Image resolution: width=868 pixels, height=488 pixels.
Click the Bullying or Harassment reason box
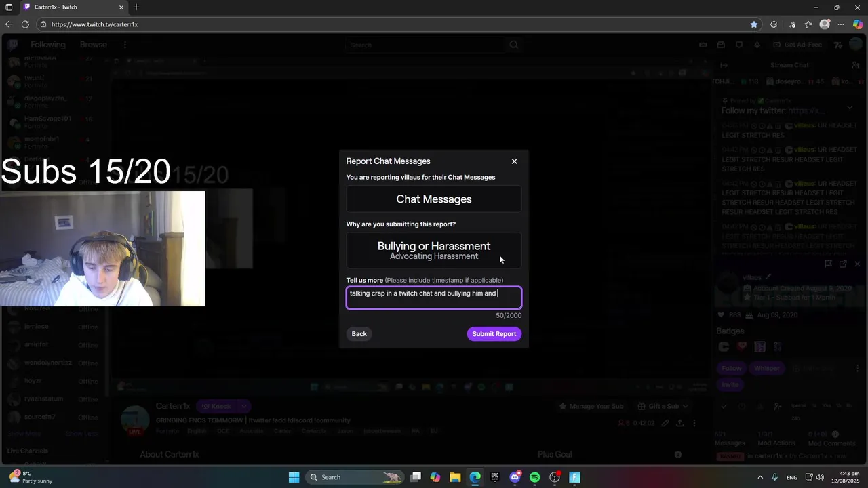tap(434, 250)
